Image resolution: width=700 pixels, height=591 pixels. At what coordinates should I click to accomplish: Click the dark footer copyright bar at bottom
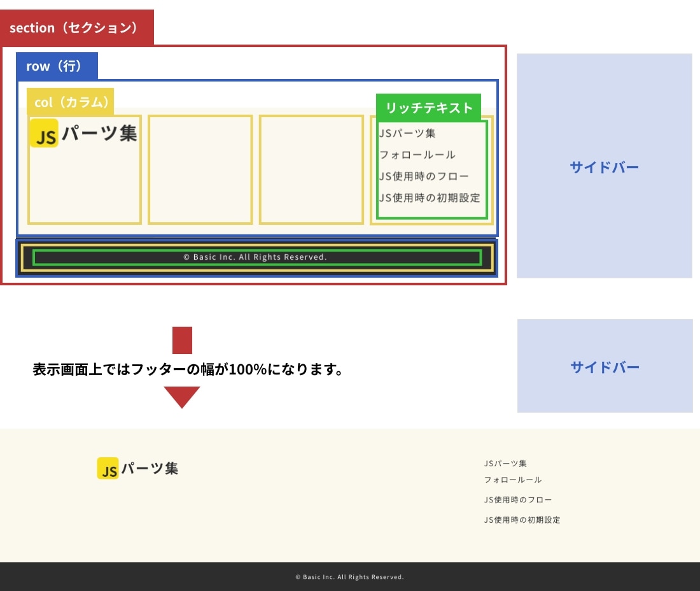pyautogui.click(x=350, y=576)
